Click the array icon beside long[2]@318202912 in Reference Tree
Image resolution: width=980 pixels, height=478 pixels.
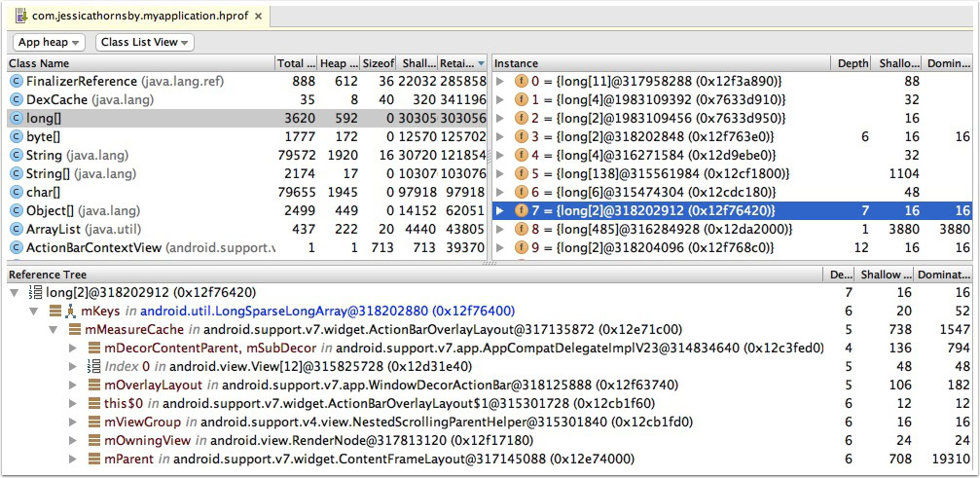37,293
